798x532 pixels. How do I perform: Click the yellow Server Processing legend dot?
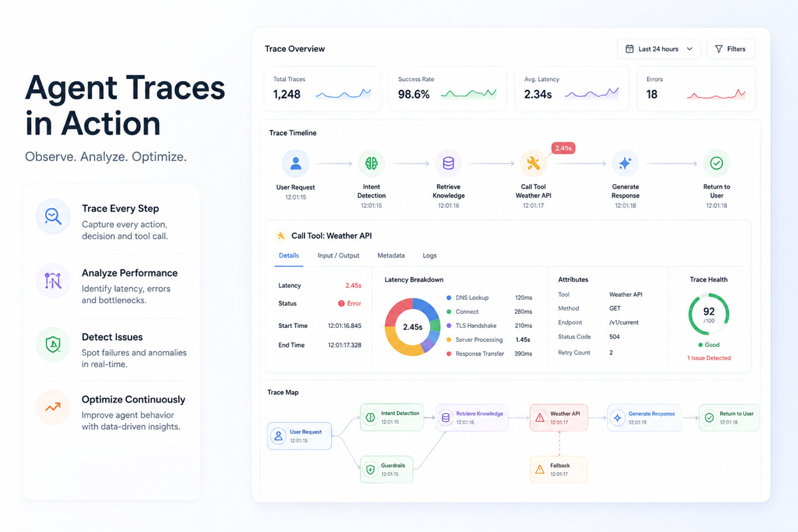pyautogui.click(x=449, y=340)
